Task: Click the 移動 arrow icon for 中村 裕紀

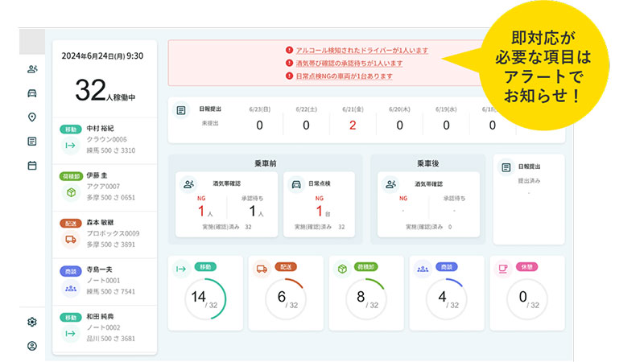Action: (71, 146)
